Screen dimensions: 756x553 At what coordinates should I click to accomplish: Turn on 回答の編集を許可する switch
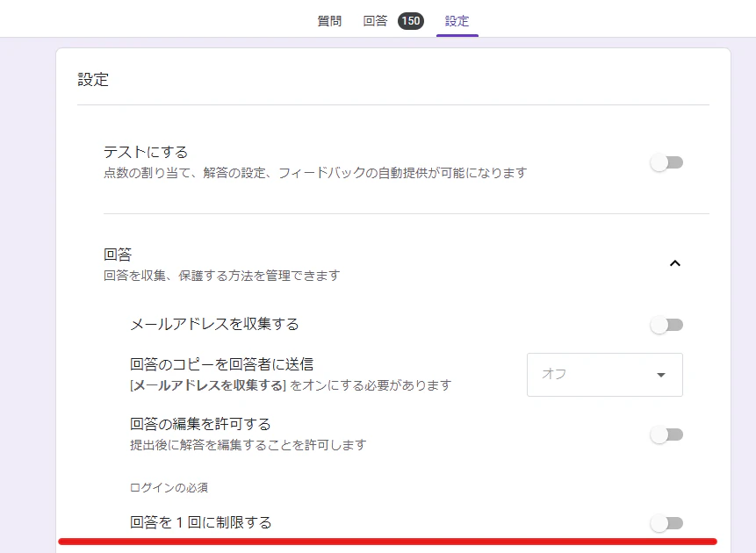click(666, 434)
